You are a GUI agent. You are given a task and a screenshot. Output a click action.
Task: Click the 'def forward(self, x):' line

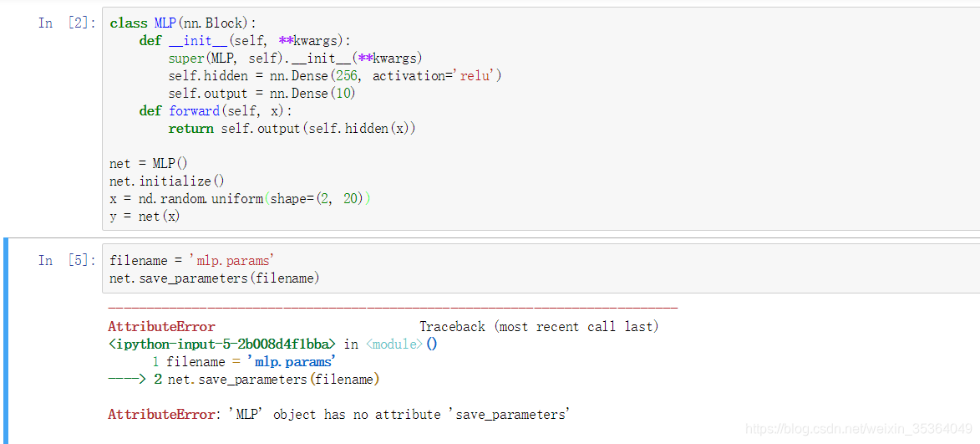[216, 111]
